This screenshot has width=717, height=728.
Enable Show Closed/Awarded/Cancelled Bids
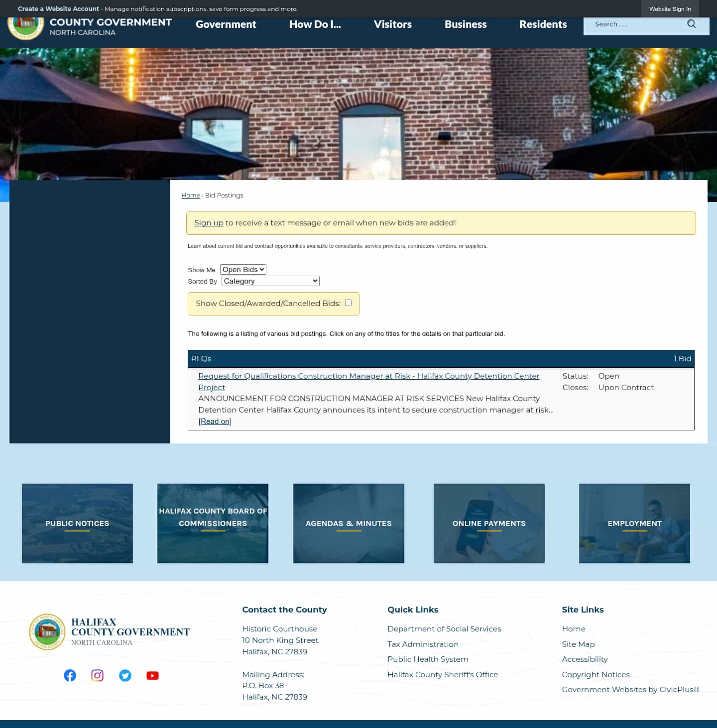point(348,303)
